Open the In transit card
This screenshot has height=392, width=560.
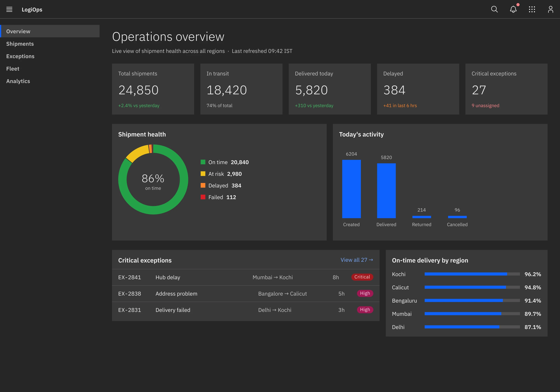[241, 89]
